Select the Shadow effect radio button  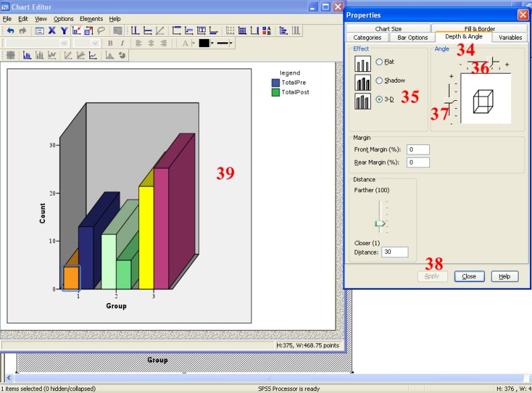379,81
